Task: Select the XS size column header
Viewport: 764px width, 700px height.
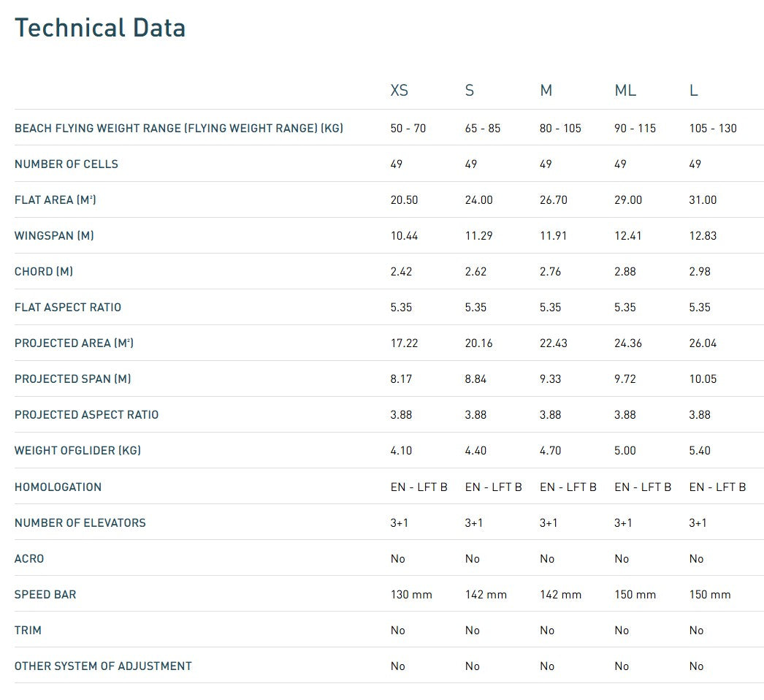Action: point(399,91)
